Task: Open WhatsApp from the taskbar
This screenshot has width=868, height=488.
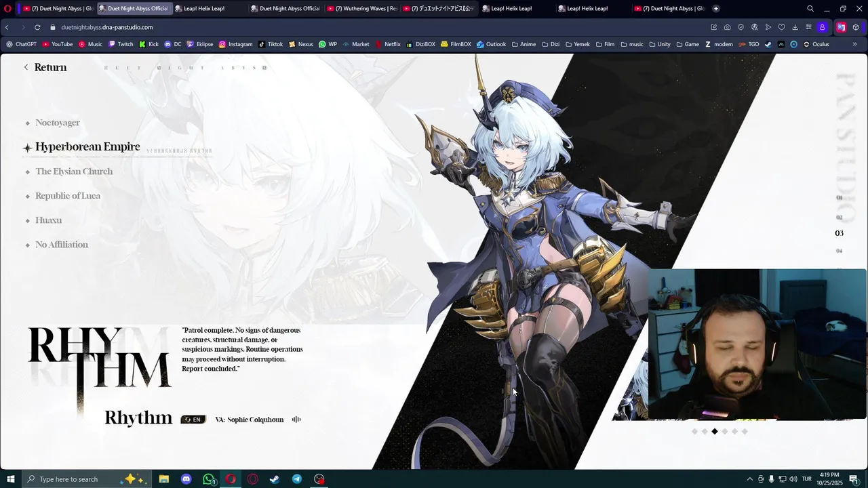Action: [x=208, y=479]
